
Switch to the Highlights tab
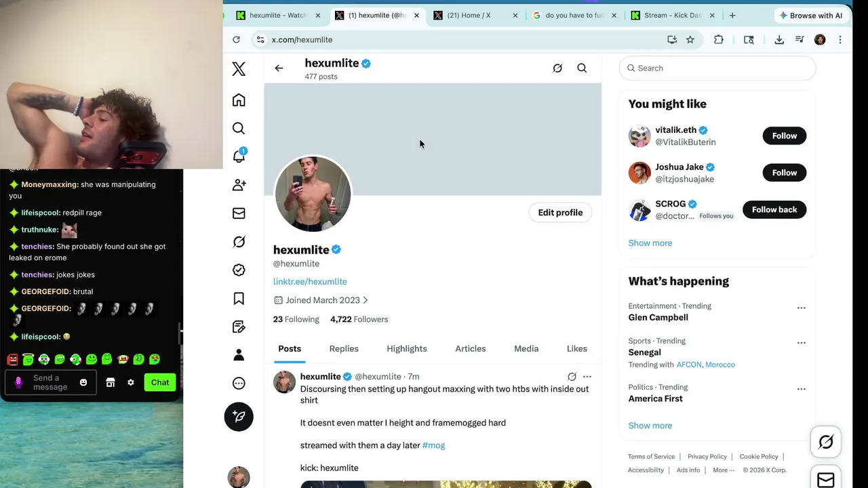(407, 348)
